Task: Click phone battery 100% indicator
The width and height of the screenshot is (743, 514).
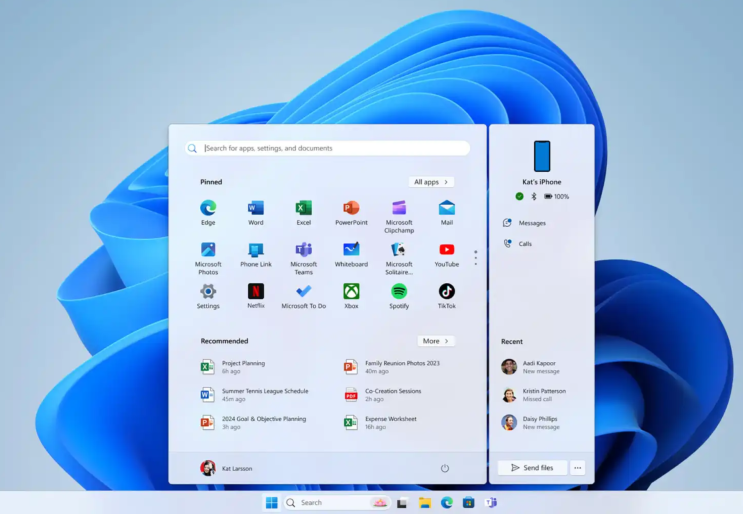Action: click(x=556, y=196)
